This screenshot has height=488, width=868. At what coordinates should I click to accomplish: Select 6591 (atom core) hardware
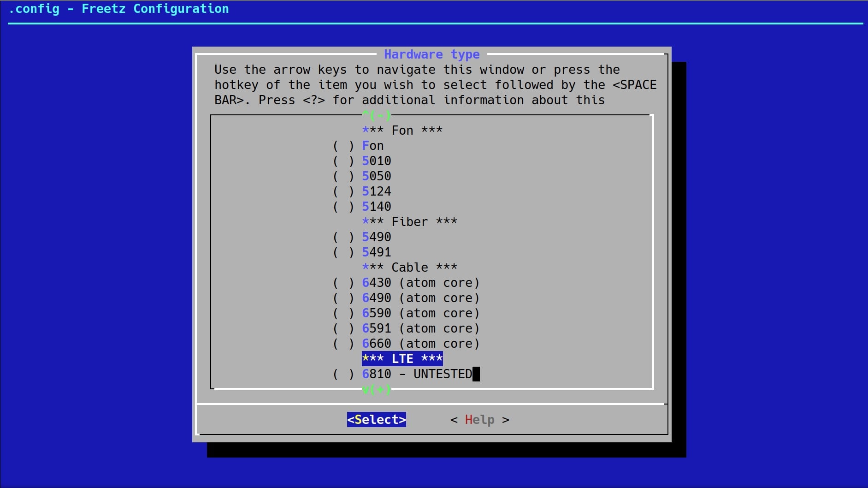tap(420, 328)
